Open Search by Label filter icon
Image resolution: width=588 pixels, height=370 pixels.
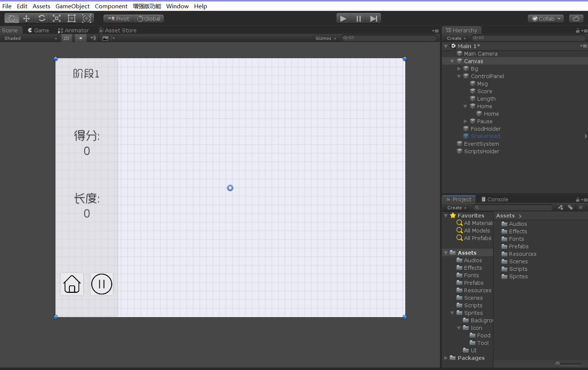click(x=570, y=207)
